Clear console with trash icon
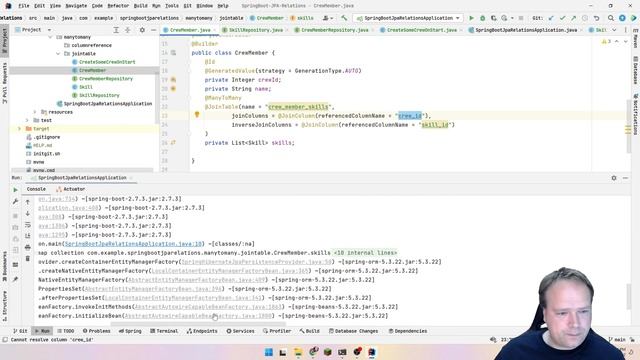Screen dimensions: 640x360 click(28, 259)
